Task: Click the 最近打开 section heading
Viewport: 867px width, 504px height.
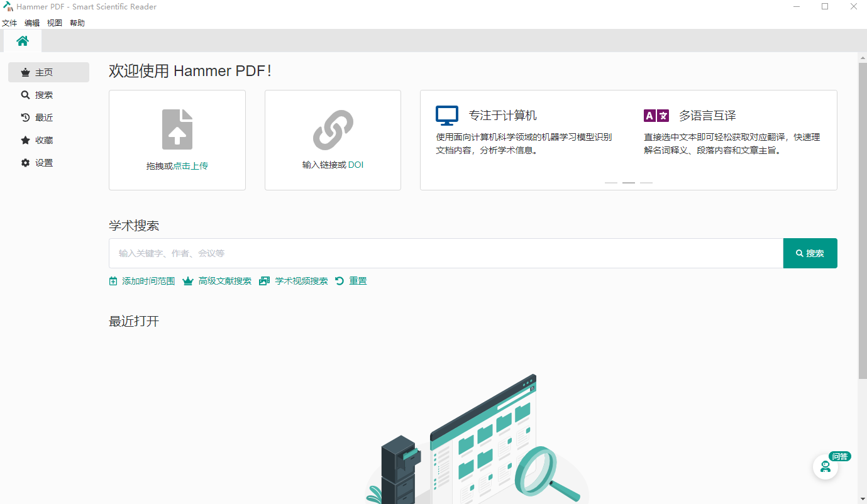Action: click(x=134, y=321)
